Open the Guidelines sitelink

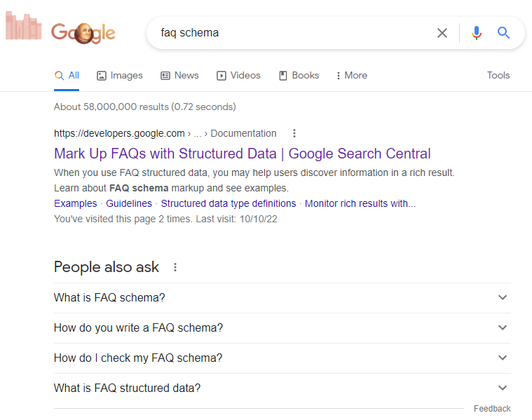click(x=129, y=204)
